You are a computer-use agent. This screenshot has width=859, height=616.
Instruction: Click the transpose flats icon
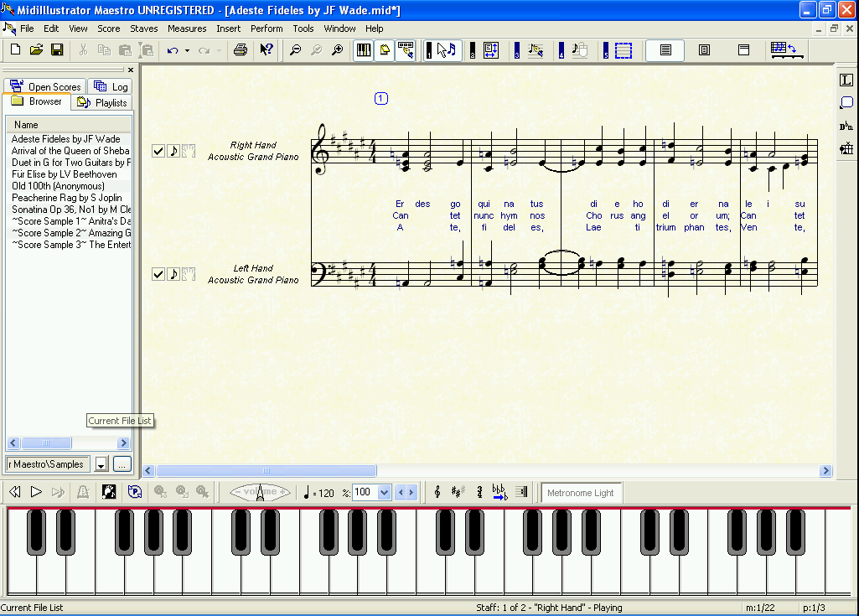click(499, 492)
